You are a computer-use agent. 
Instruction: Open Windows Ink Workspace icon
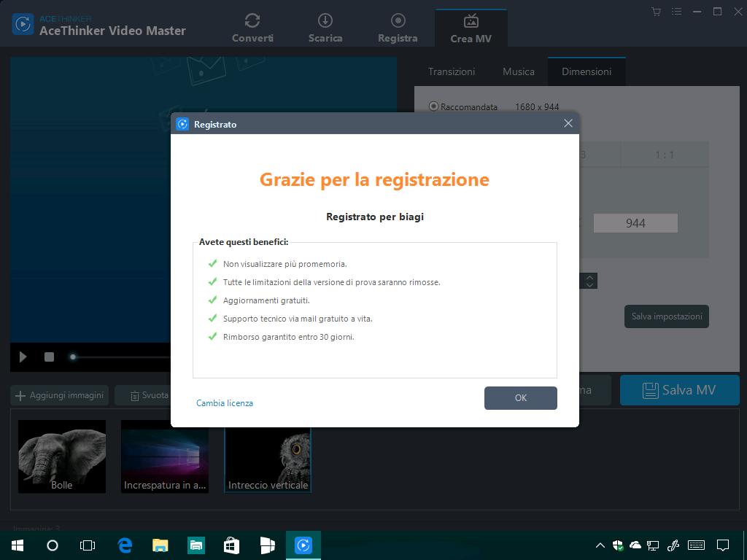(673, 545)
